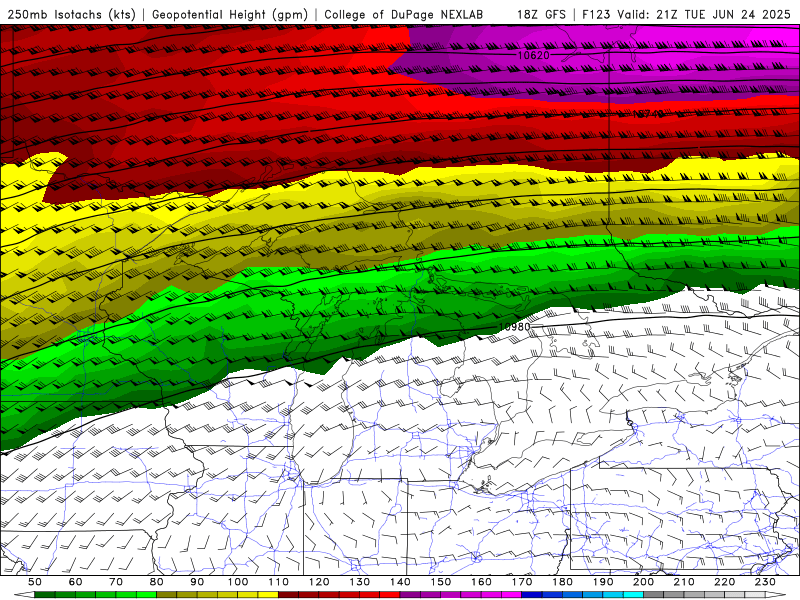The height and width of the screenshot is (600, 800).
Task: Click the '250mb Isotachs (kts)' title text
Action: (x=71, y=15)
